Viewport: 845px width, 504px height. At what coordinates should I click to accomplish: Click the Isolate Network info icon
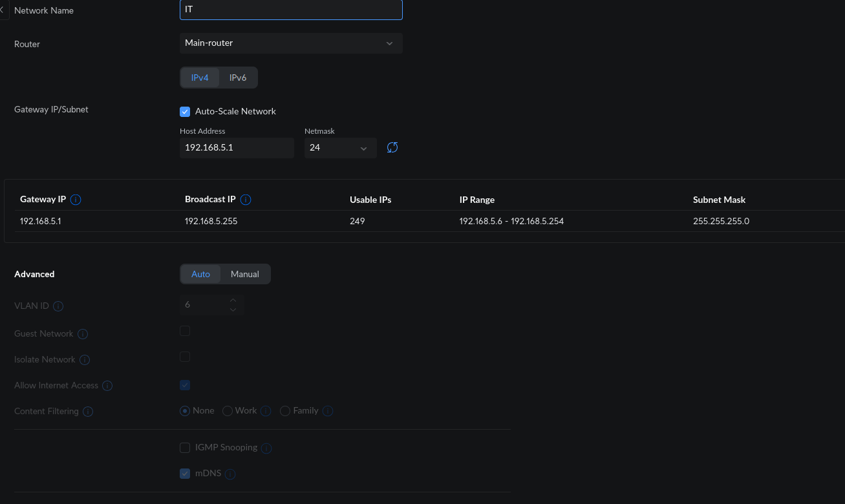85,360
